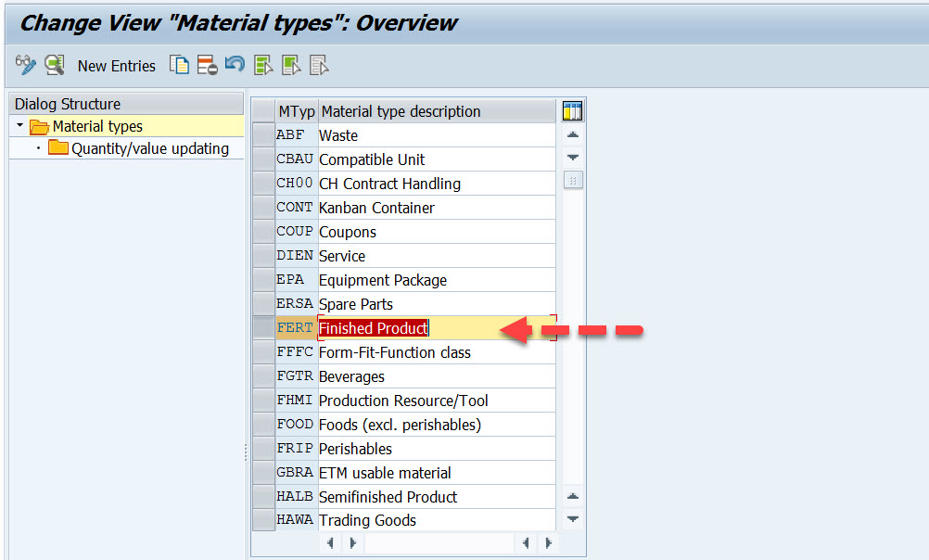Toggle the Display/Change mode pencil icon
The height and width of the screenshot is (560, 929).
coord(25,65)
